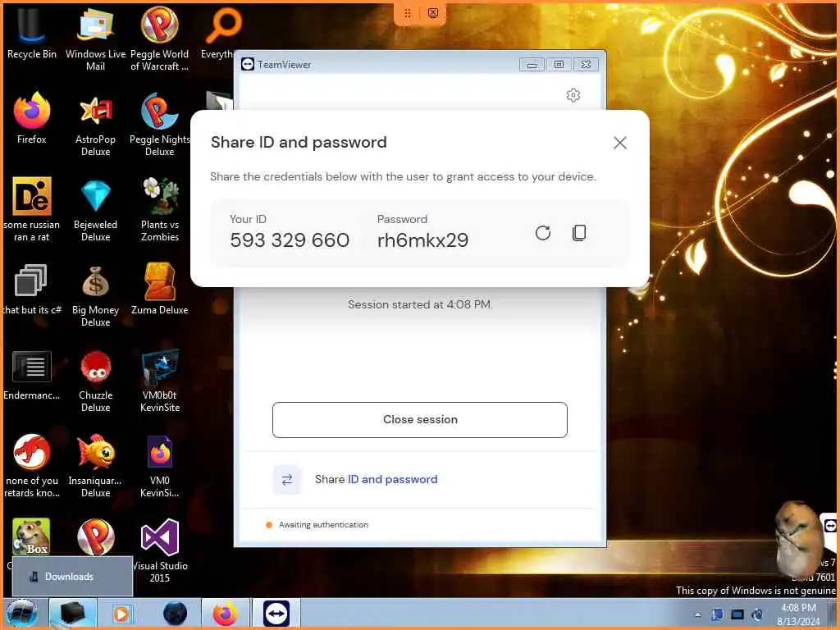The width and height of the screenshot is (840, 630).
Task: Launch AstroPop Deluxe desktop icon
Action: pyautogui.click(x=95, y=125)
